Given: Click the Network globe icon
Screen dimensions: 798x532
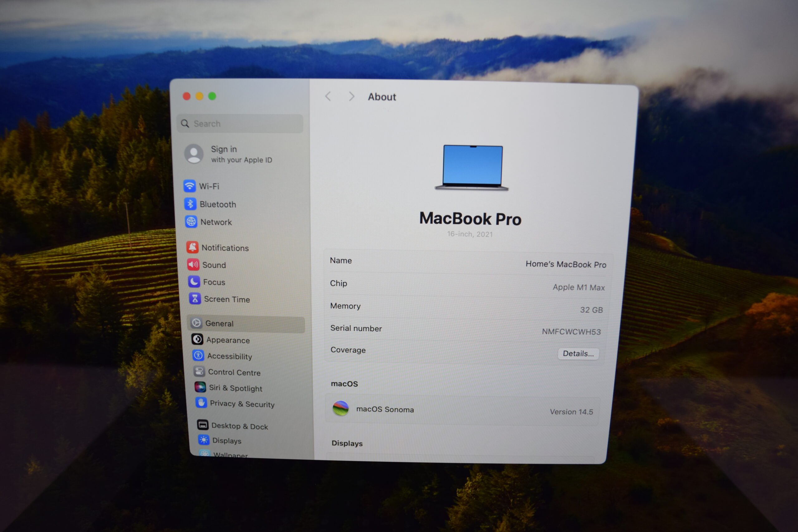Looking at the screenshot, I should pos(191,222).
